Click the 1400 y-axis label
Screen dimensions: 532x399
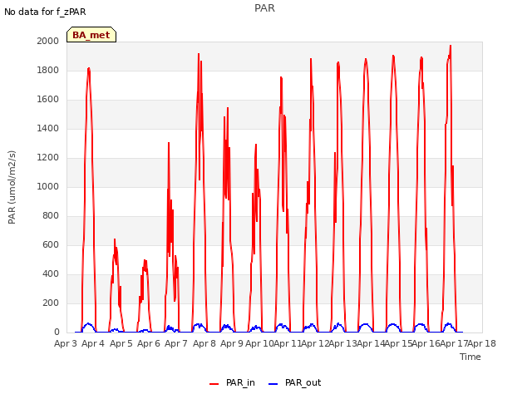click(48, 128)
